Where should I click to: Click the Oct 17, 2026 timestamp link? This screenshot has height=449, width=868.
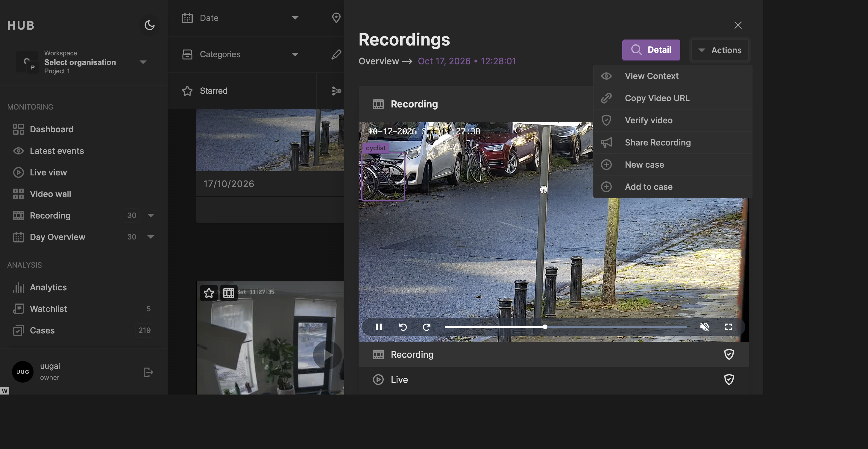(x=467, y=61)
